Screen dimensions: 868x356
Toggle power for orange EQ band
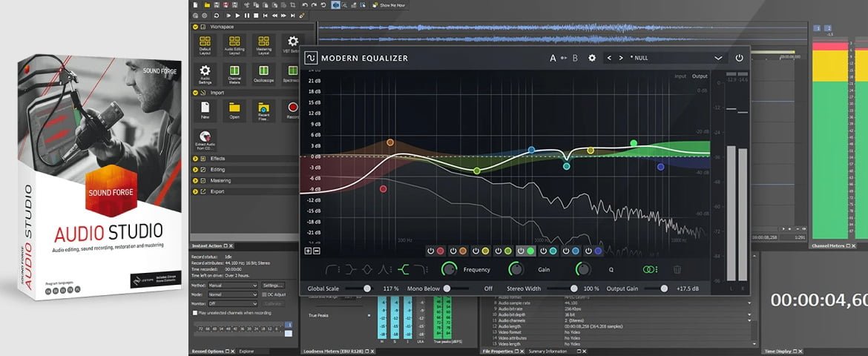453,251
